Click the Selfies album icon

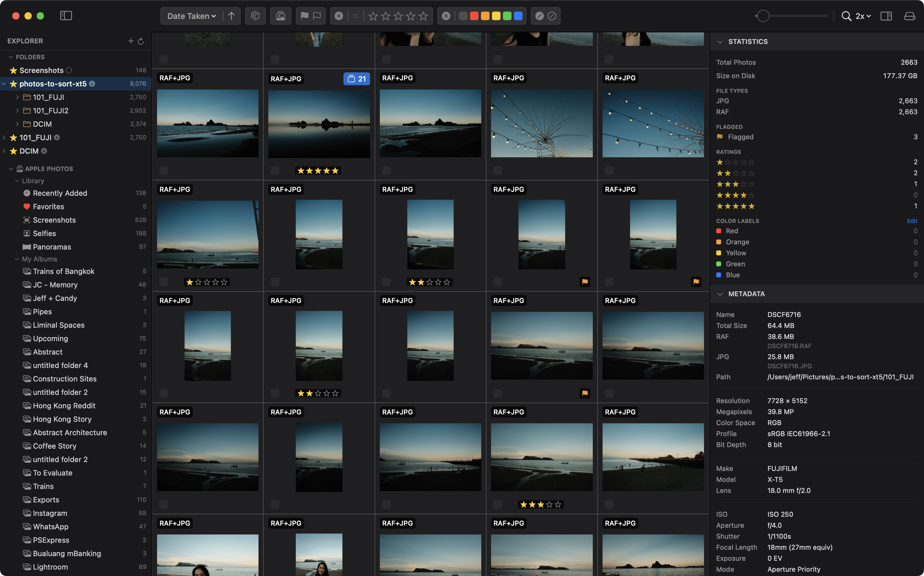click(x=27, y=234)
